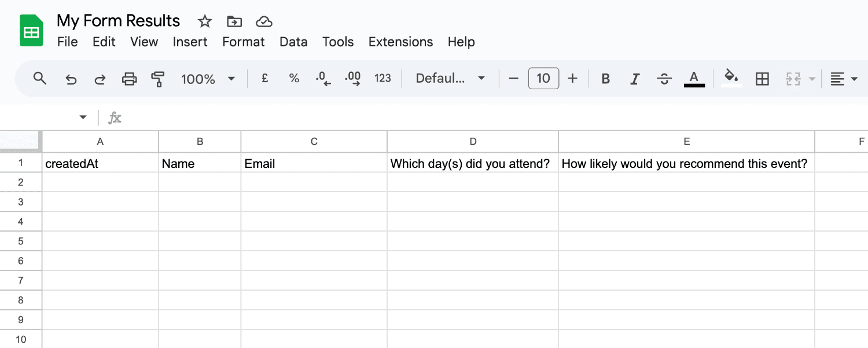Toggle bold formatting
The width and height of the screenshot is (868, 348).
pyautogui.click(x=606, y=79)
